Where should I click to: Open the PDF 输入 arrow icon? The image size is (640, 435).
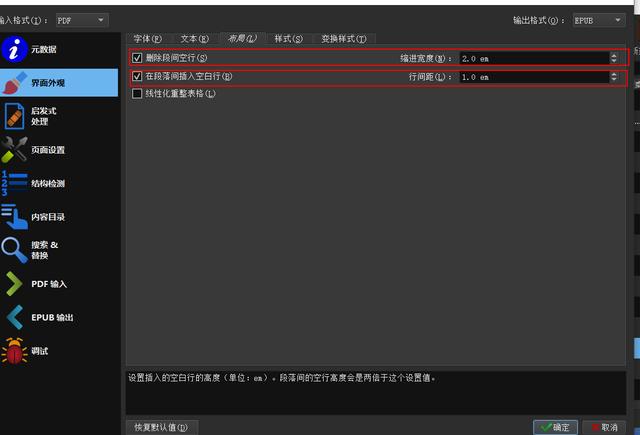tap(14, 284)
